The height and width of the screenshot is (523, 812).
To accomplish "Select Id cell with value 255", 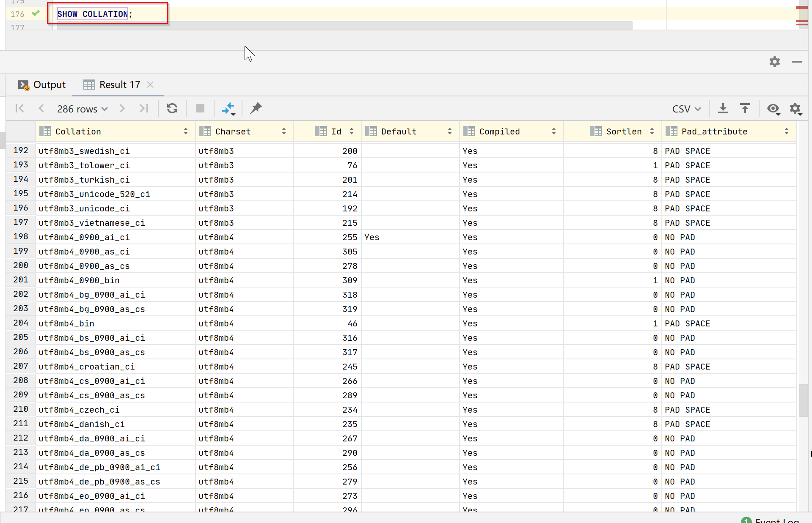I will point(327,237).
